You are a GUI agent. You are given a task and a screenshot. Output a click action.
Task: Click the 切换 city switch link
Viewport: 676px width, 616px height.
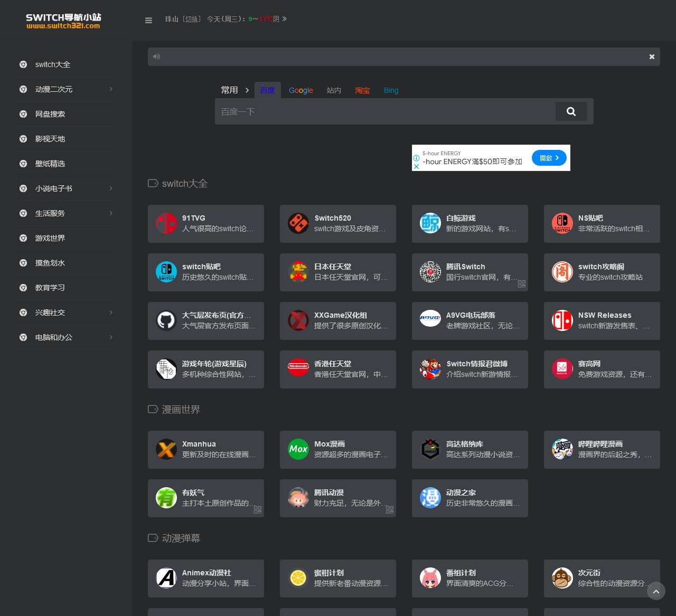pyautogui.click(x=192, y=19)
